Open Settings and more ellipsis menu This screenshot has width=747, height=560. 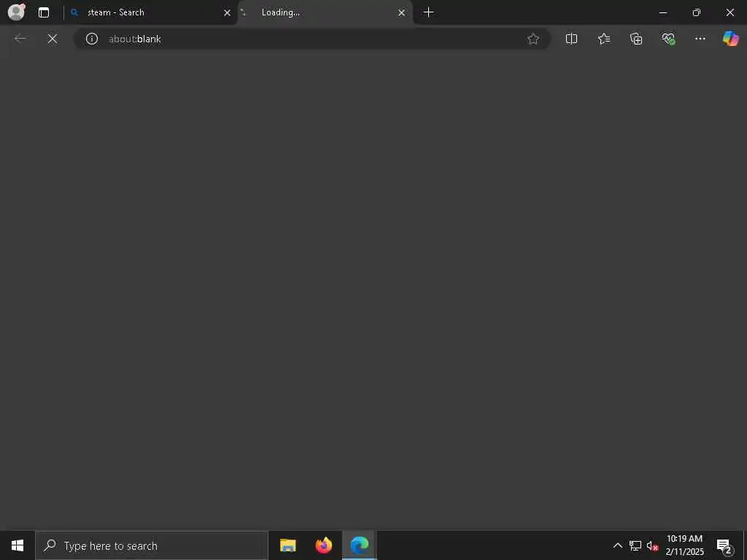tap(700, 39)
